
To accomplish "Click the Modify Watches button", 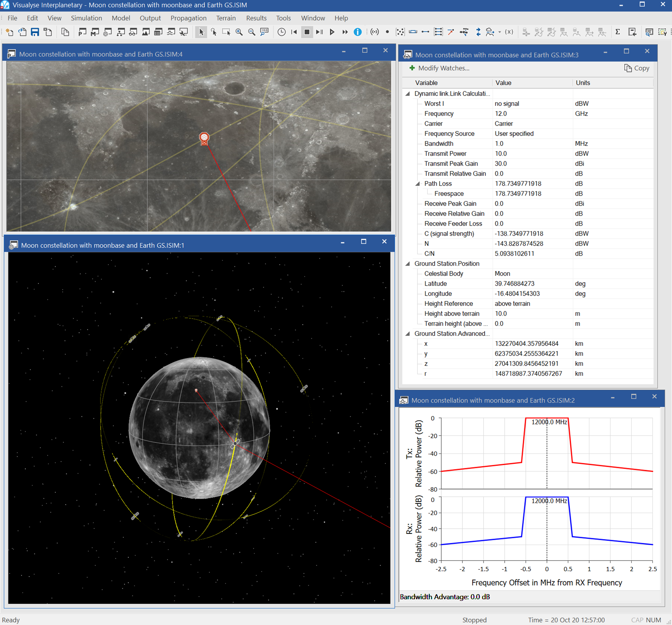I will tap(439, 68).
